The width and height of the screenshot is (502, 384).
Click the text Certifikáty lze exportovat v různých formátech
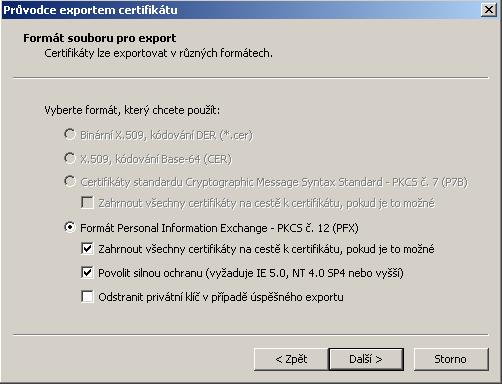(x=158, y=53)
